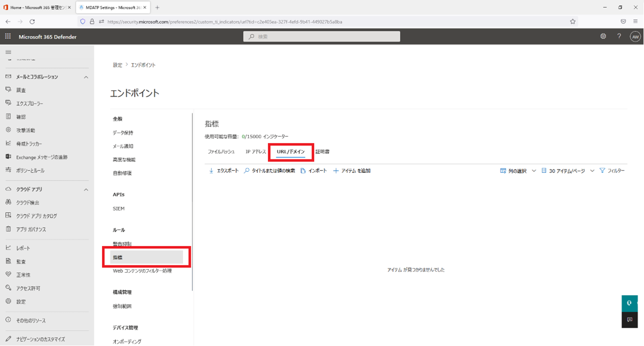Open the help question mark icon

(619, 37)
